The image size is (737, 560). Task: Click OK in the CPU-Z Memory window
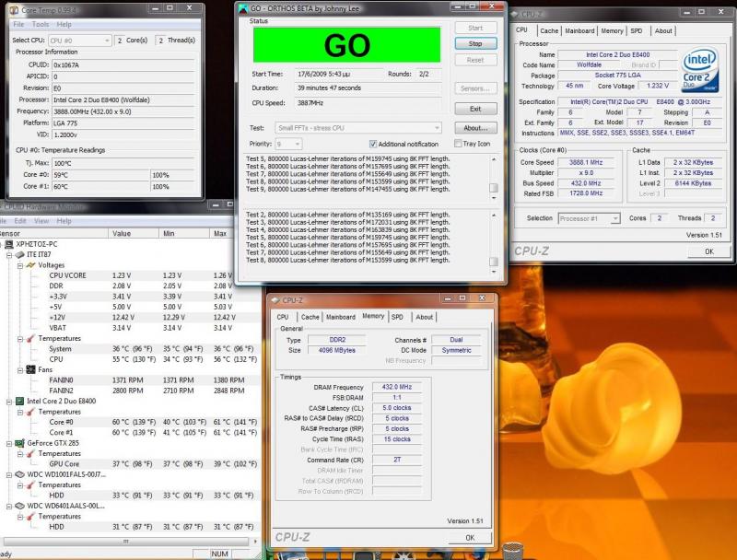(x=470, y=538)
